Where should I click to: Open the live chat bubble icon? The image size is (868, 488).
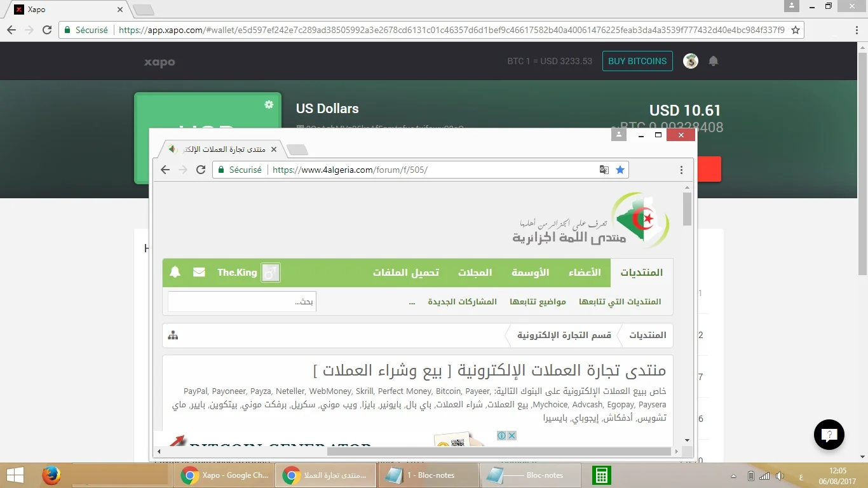(x=829, y=435)
